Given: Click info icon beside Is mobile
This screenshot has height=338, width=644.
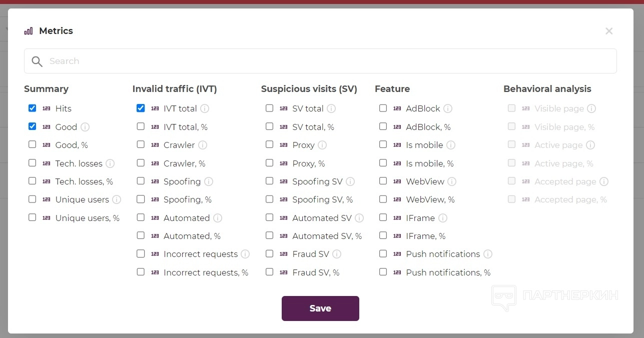Looking at the screenshot, I should tap(451, 145).
